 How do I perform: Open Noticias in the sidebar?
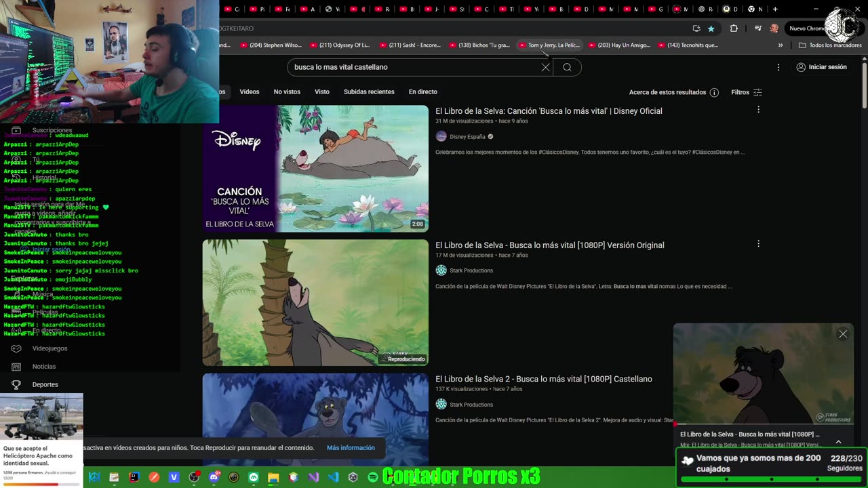[44, 367]
